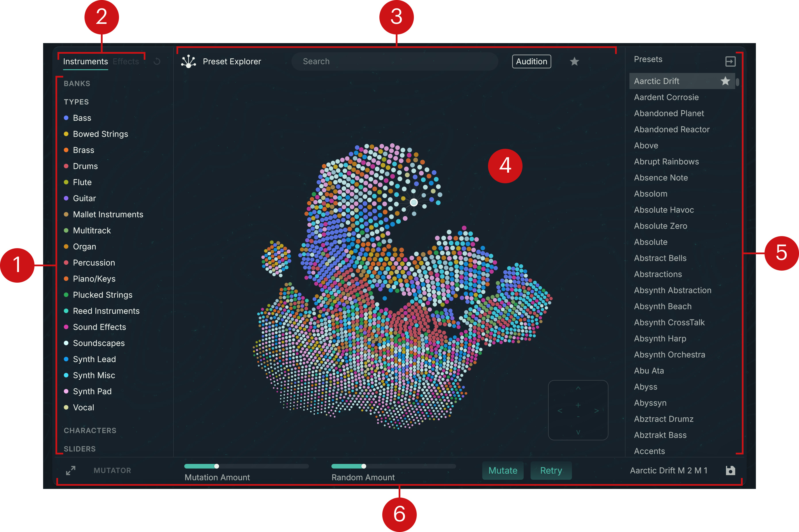Click the collapse Presets panel icon
Viewport: 799px width, 532px height.
point(730,61)
